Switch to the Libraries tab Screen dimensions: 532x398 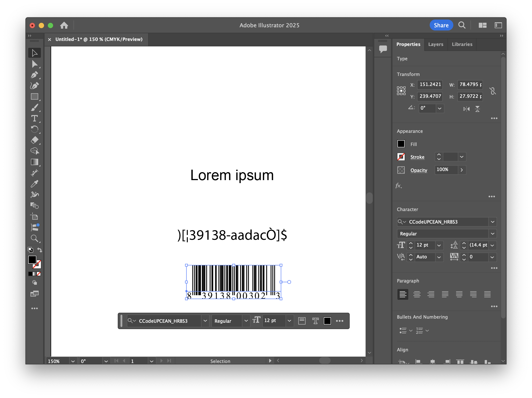[x=462, y=44]
